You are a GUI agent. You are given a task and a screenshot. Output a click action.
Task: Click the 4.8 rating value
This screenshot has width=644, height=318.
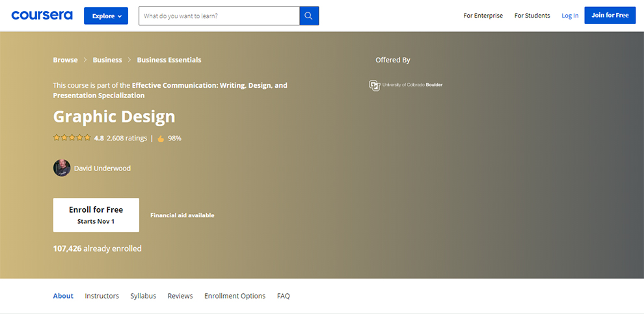coord(99,138)
